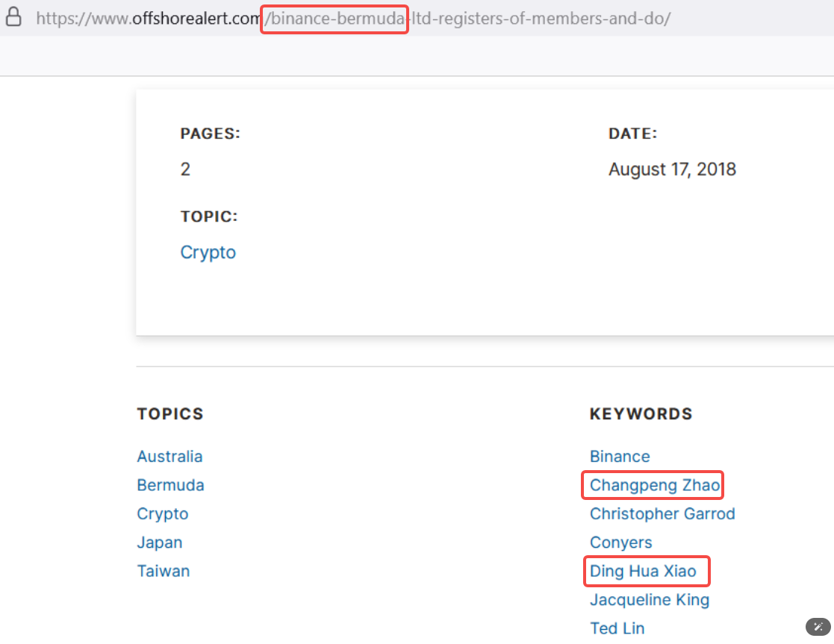Select Crypto in the TOPICS list

(163, 514)
